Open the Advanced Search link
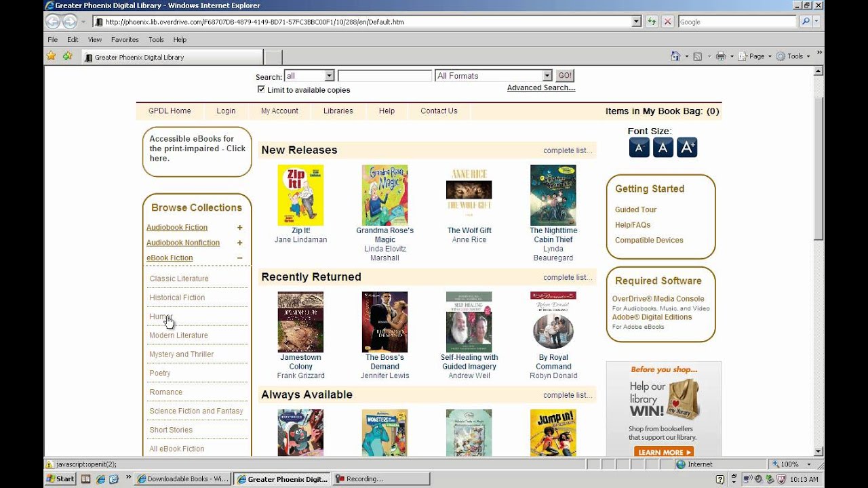The image size is (868, 488). (x=541, y=88)
